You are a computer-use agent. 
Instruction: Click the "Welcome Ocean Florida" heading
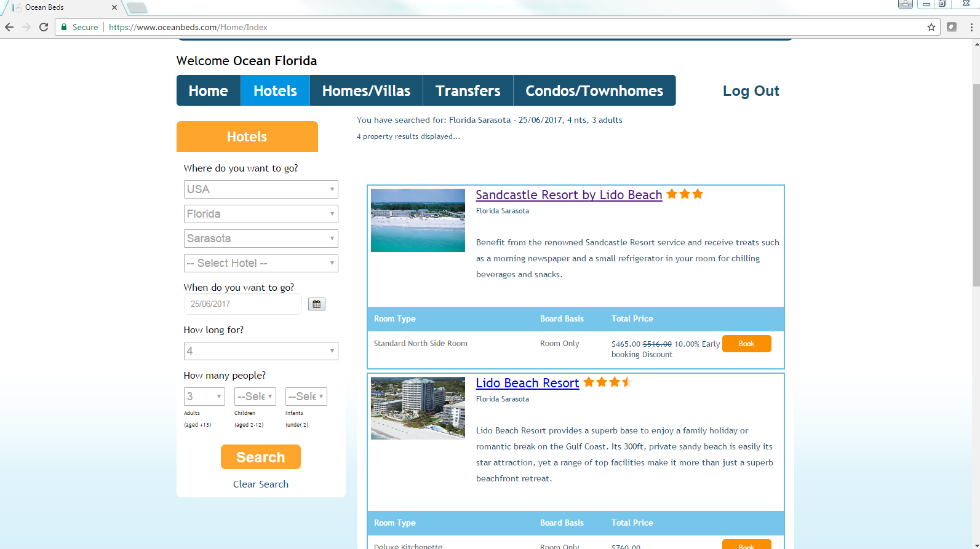(247, 61)
